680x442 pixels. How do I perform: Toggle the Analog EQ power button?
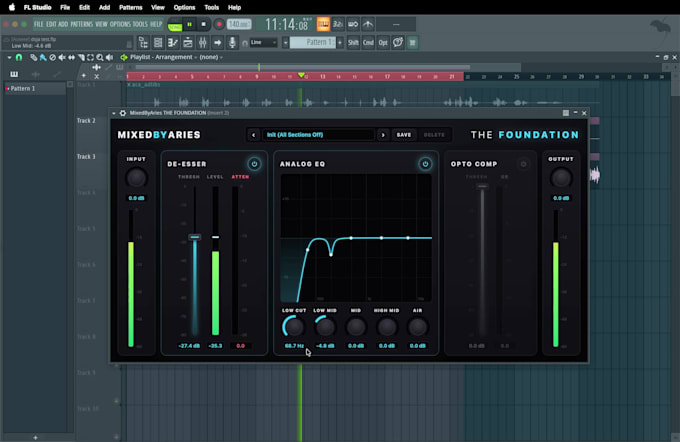(x=425, y=164)
